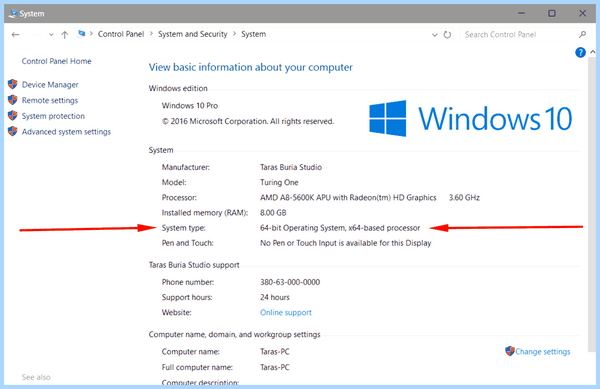Open the recent locations dropdown arrow
600x389 pixels.
(x=51, y=35)
